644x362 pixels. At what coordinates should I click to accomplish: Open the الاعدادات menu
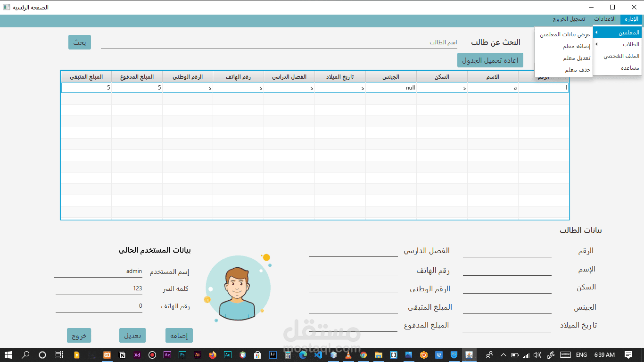coord(605,19)
